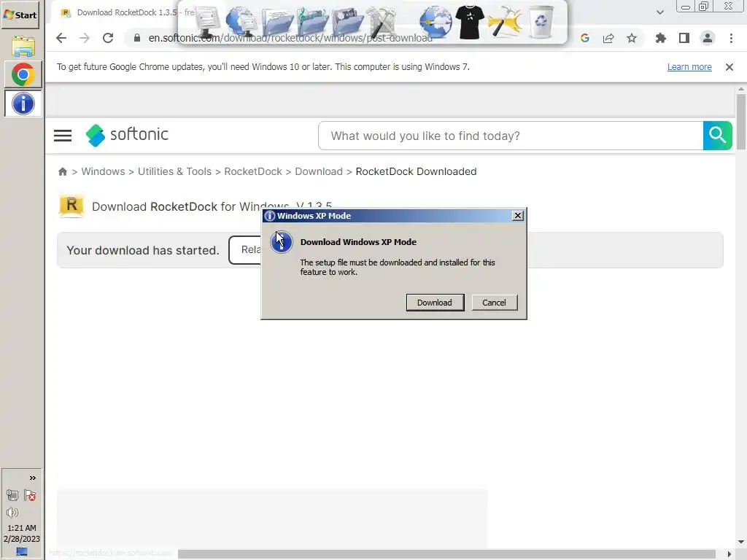Viewport: 747px width, 560px height.
Task: Click the scrollbar down arrow
Action: [741, 542]
